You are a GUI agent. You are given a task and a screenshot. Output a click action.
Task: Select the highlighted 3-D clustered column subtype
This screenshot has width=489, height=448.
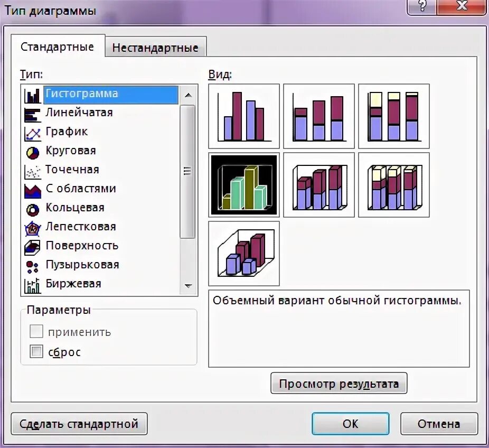coord(244,185)
